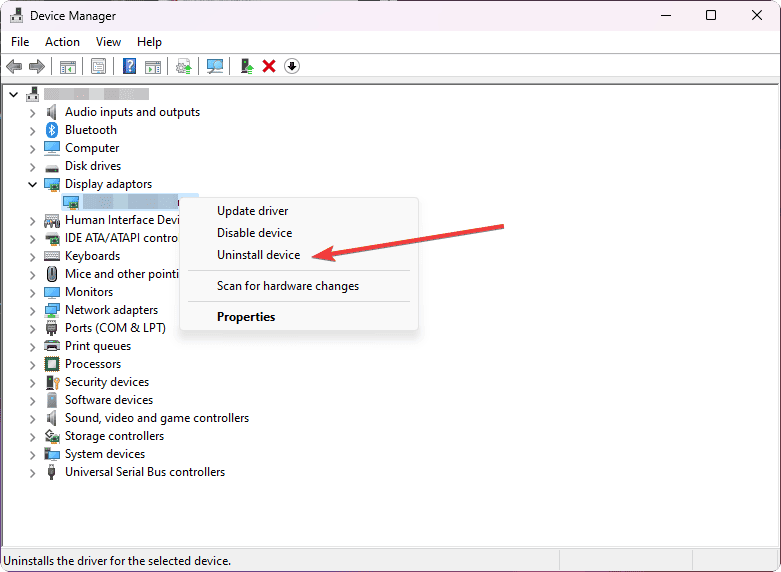The image size is (781, 572).
Task: Click the show/hide console tree icon
Action: click(x=68, y=66)
